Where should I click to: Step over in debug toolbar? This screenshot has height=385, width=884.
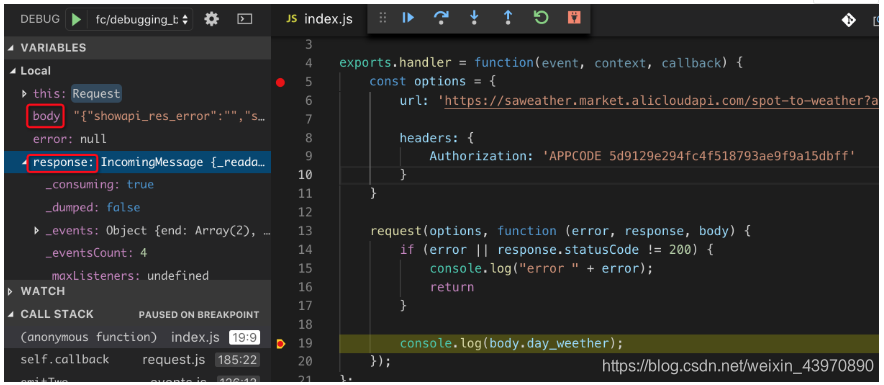point(441,18)
